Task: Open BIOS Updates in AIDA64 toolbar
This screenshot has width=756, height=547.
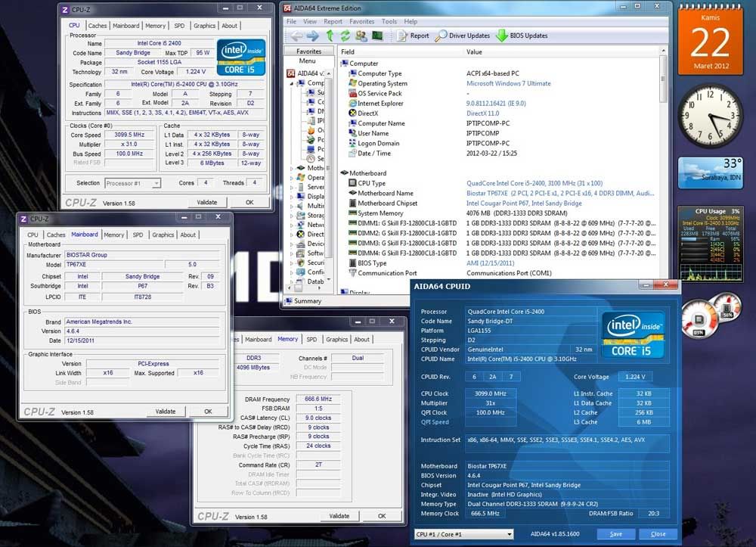Action: pos(522,36)
